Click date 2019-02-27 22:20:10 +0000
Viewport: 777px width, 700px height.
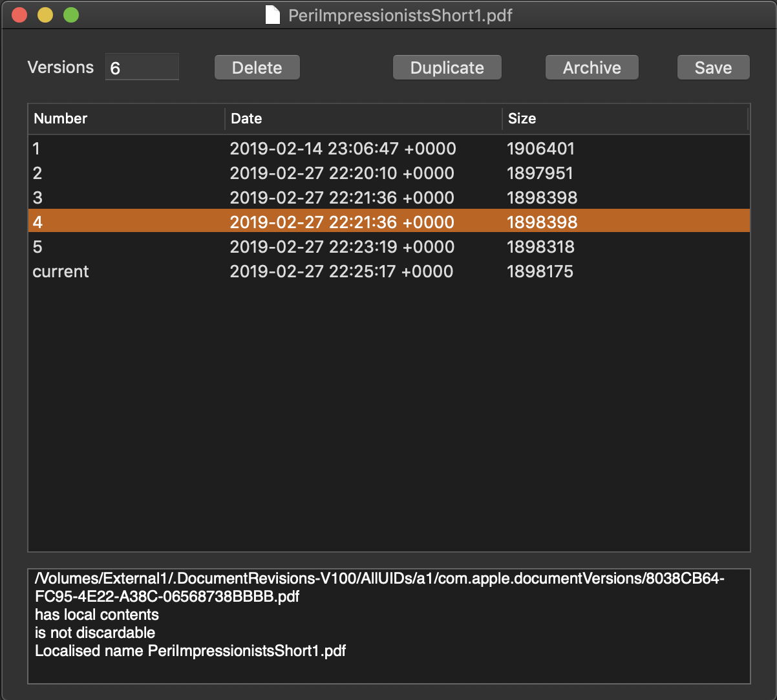(342, 173)
